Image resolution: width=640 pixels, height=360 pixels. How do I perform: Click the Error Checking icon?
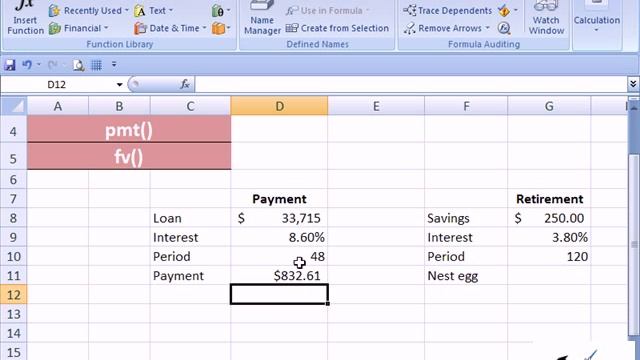[504, 11]
